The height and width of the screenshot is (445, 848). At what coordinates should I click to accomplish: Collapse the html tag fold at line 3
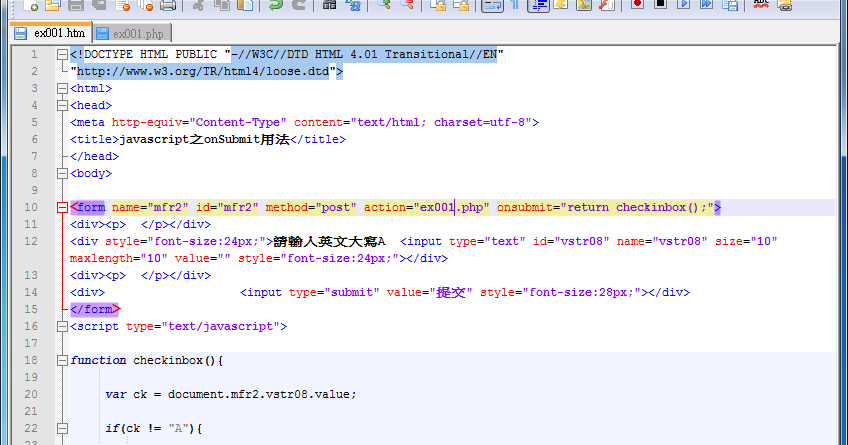[x=62, y=88]
